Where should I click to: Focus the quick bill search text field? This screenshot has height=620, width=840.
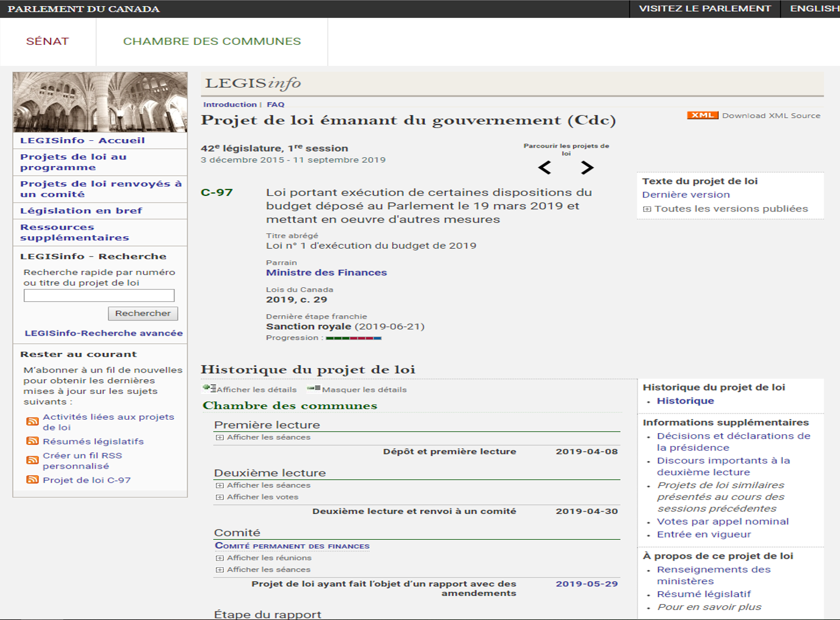coord(99,296)
